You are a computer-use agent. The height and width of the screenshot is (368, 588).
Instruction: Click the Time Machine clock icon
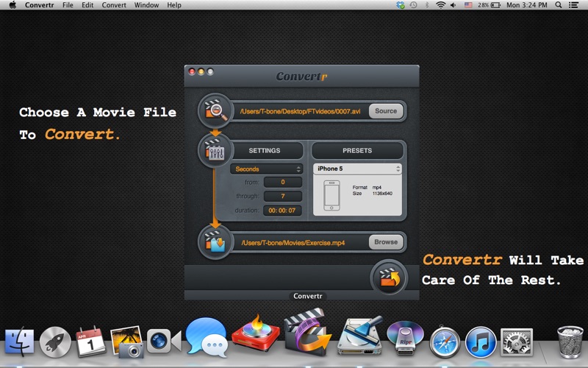413,5
